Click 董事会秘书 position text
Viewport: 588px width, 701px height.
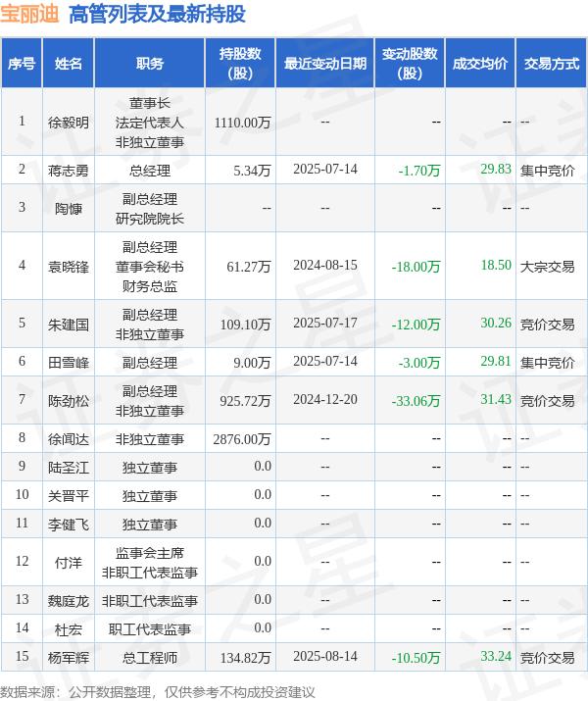(150, 267)
